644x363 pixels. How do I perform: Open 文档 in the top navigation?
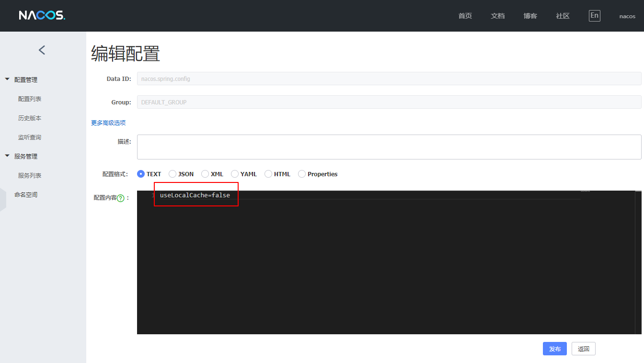pyautogui.click(x=498, y=16)
